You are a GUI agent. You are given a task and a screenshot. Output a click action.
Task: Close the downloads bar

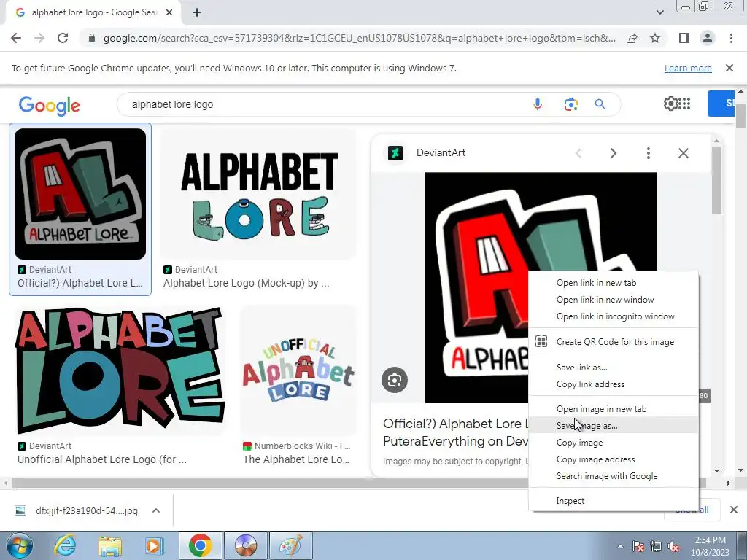tap(734, 510)
